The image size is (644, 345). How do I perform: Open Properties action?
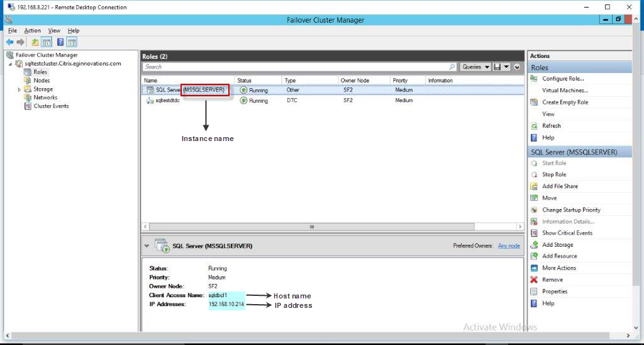click(x=555, y=291)
